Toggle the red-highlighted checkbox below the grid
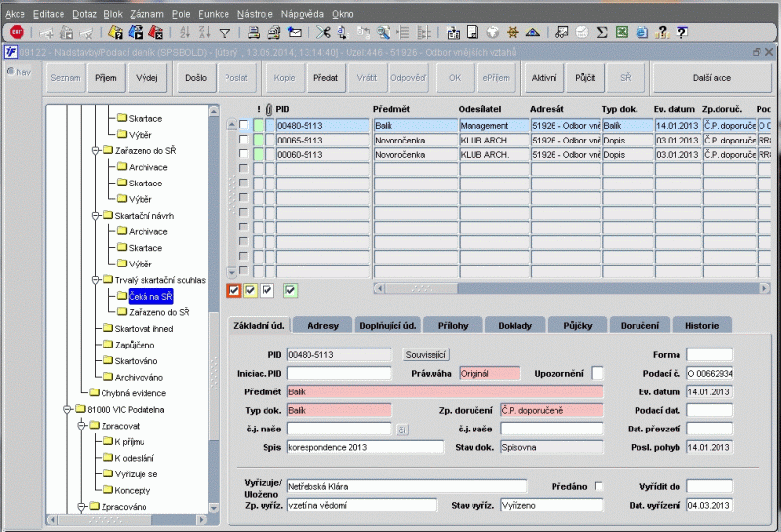The image size is (781, 532). tap(234, 289)
